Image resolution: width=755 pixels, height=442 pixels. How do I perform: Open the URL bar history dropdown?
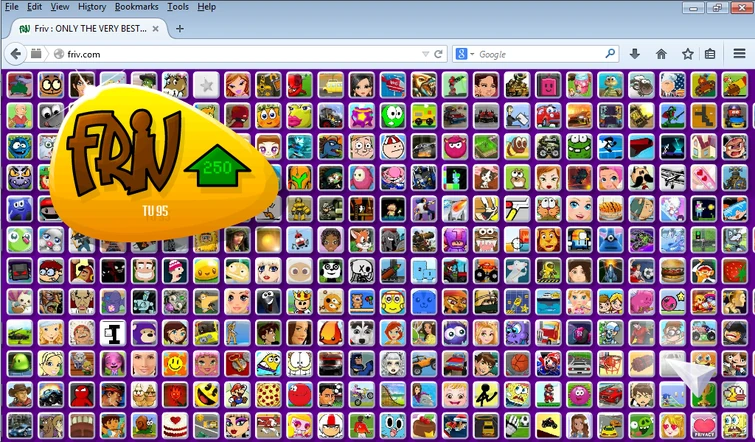[426, 54]
